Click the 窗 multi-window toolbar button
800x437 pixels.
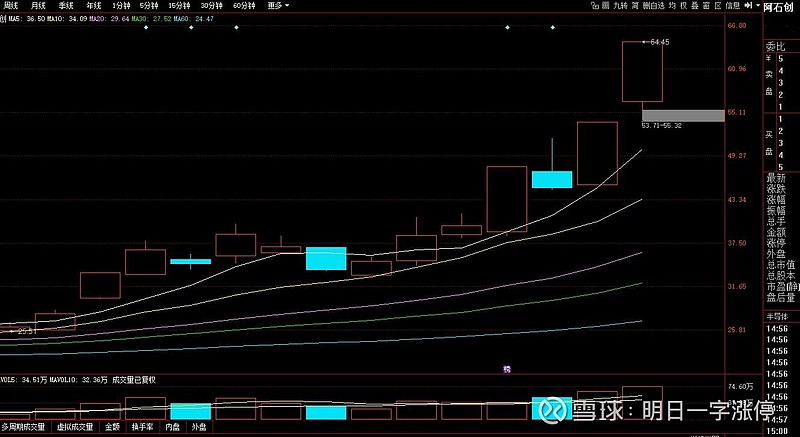706,6
